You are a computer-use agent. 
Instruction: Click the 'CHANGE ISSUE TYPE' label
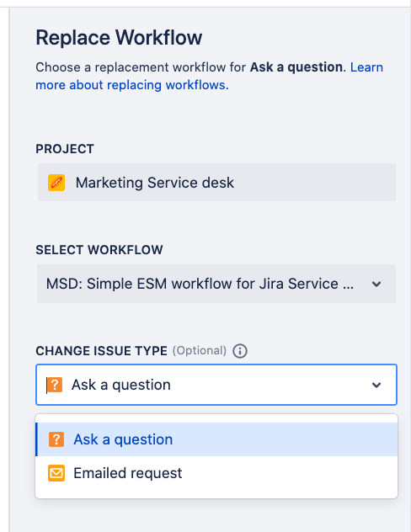coord(101,351)
